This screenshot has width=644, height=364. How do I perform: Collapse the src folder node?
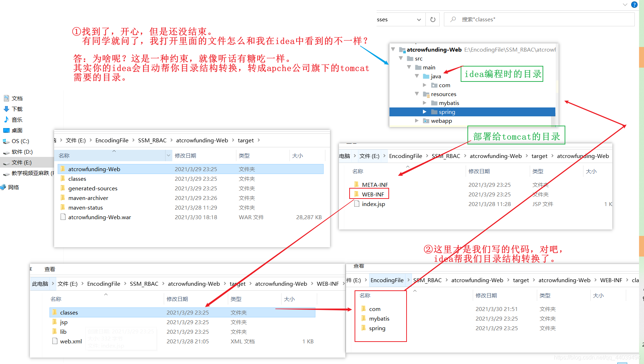(x=401, y=58)
